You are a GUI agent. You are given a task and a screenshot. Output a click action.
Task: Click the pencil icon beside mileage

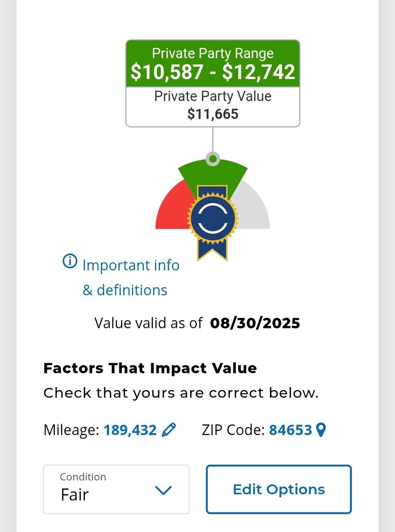[x=169, y=430]
